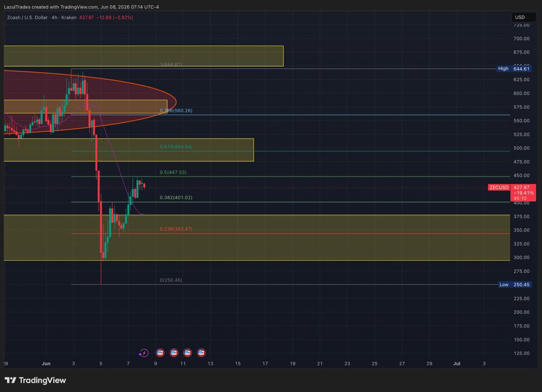Viewport: 542px width, 392px height.
Task: Click the 550.00 price scale label
Action: click(521, 121)
